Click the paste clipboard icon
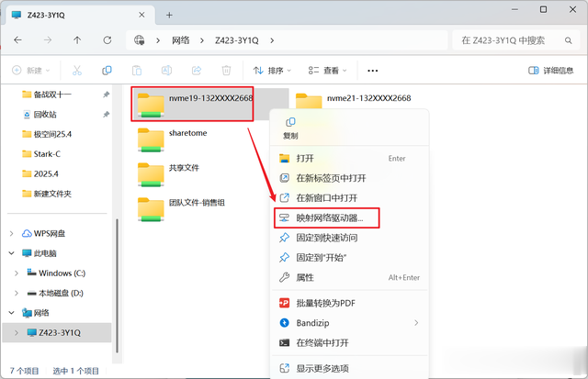588x379 pixels. click(x=137, y=71)
